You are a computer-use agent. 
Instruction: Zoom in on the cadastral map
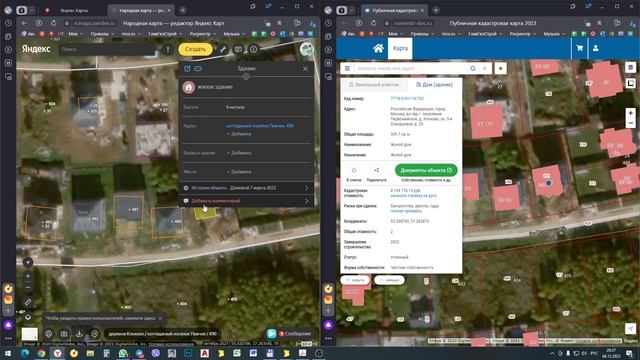click(x=630, y=113)
